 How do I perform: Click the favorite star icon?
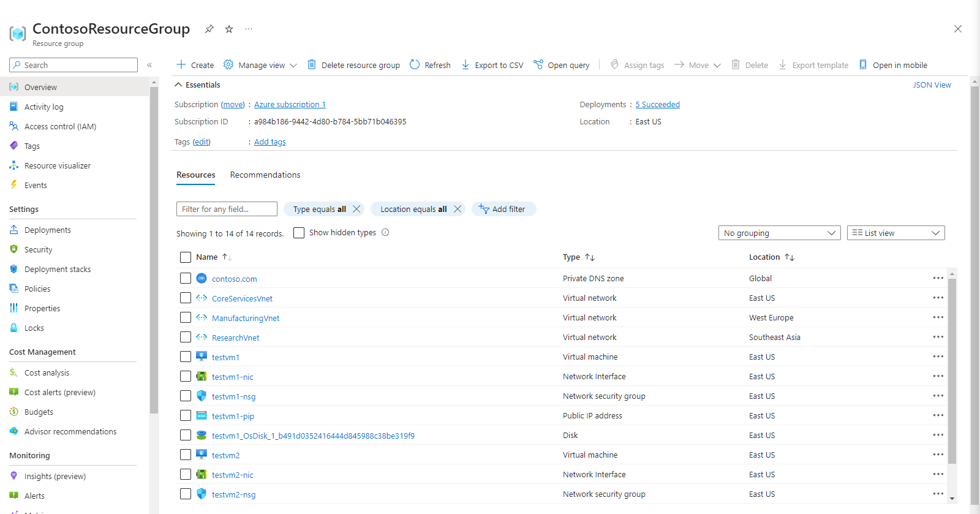click(229, 29)
